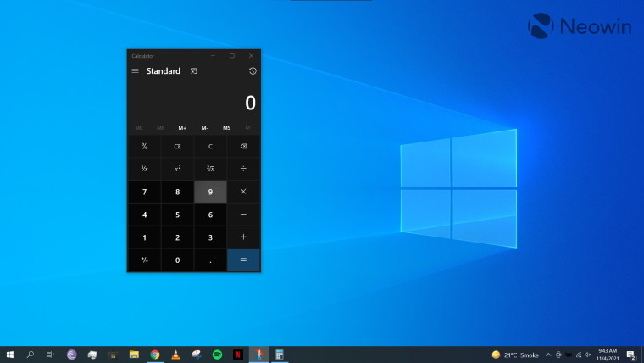Viewport: 644px width, 363px height.
Task: Toggle muted volume speaker icon in tray
Action: [x=588, y=355]
